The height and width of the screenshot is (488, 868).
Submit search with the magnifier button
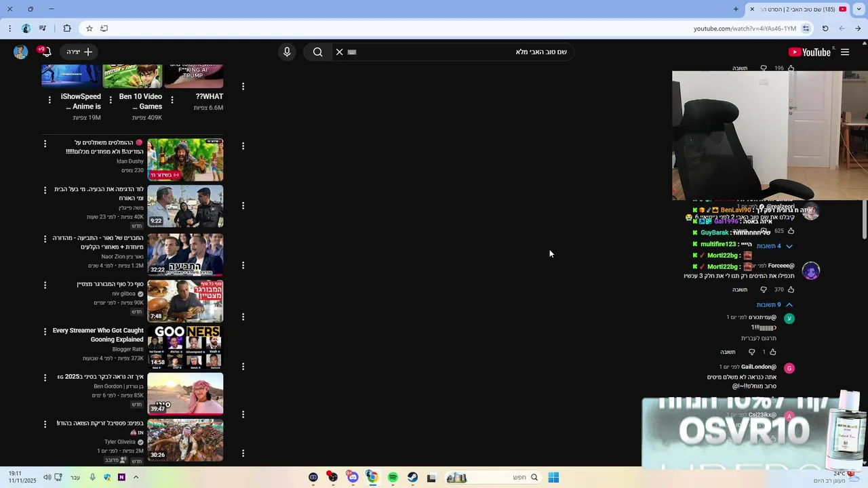[317, 52]
